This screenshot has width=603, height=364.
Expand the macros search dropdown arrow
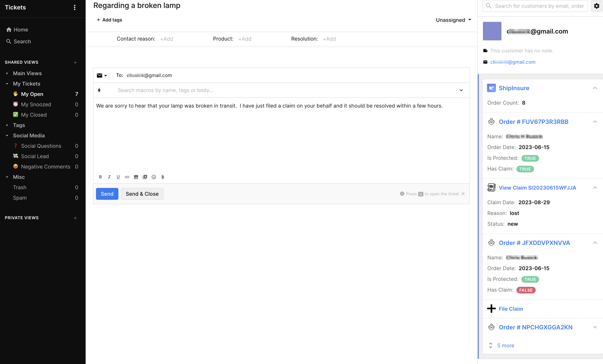pyautogui.click(x=461, y=90)
